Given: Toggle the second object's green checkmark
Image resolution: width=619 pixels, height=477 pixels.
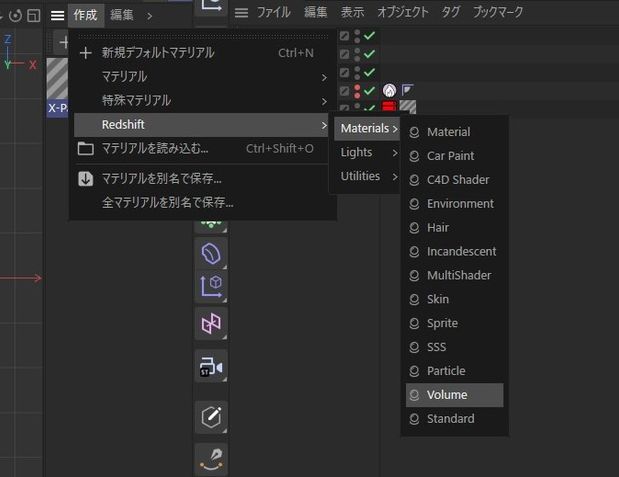Looking at the screenshot, I should tap(370, 54).
